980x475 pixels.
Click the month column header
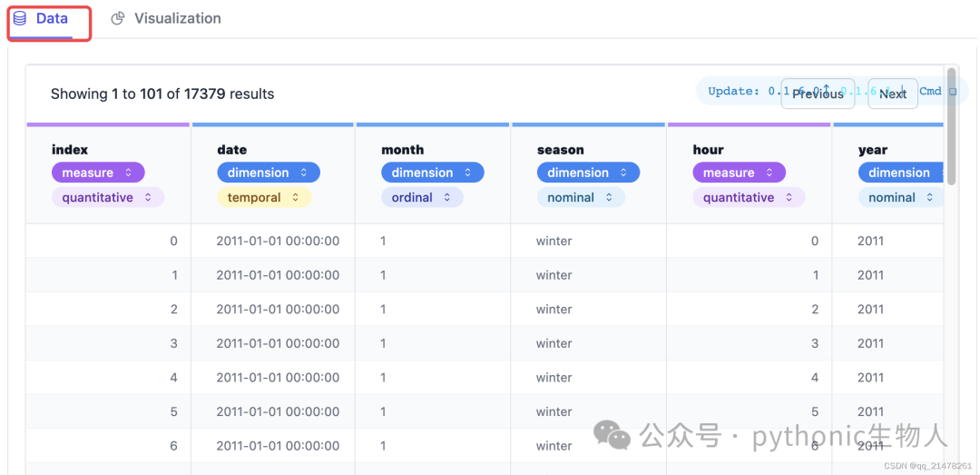pos(403,150)
